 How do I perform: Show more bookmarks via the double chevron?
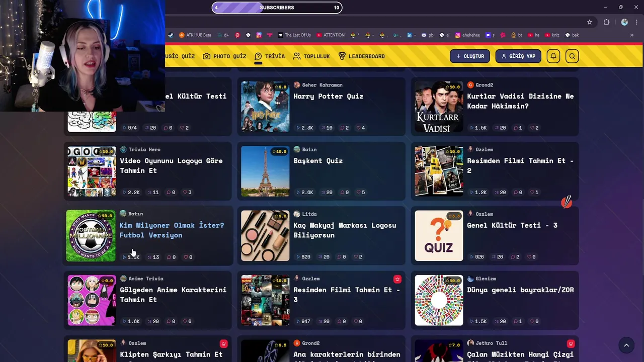pos(632,35)
